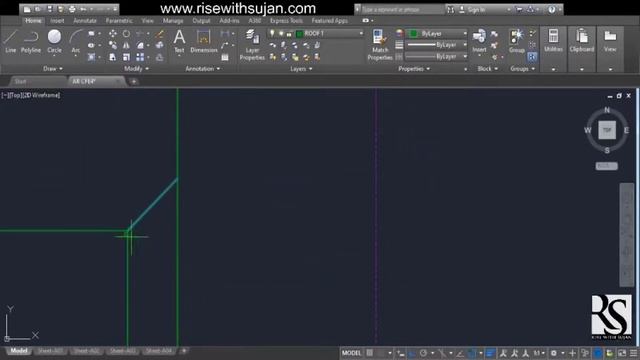Expand the Annotation panel
Viewport: 640px width, 360px height.
pyautogui.click(x=202, y=69)
